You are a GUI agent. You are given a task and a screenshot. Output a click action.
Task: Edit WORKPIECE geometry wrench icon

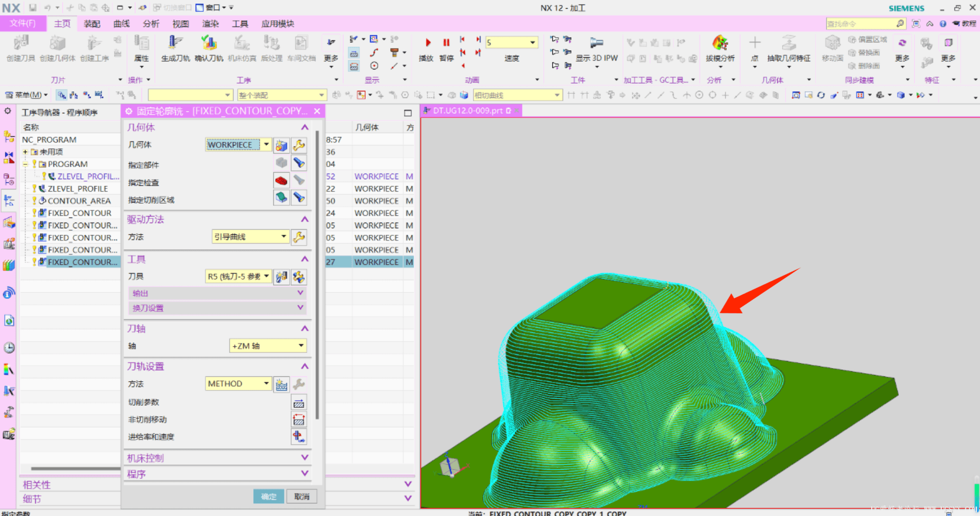[x=299, y=145]
